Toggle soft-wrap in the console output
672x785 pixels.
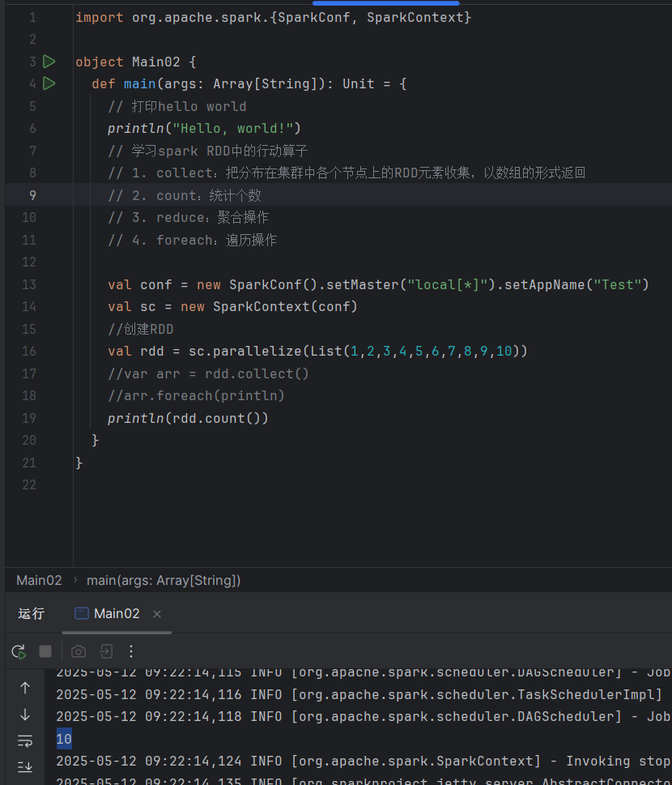click(25, 740)
